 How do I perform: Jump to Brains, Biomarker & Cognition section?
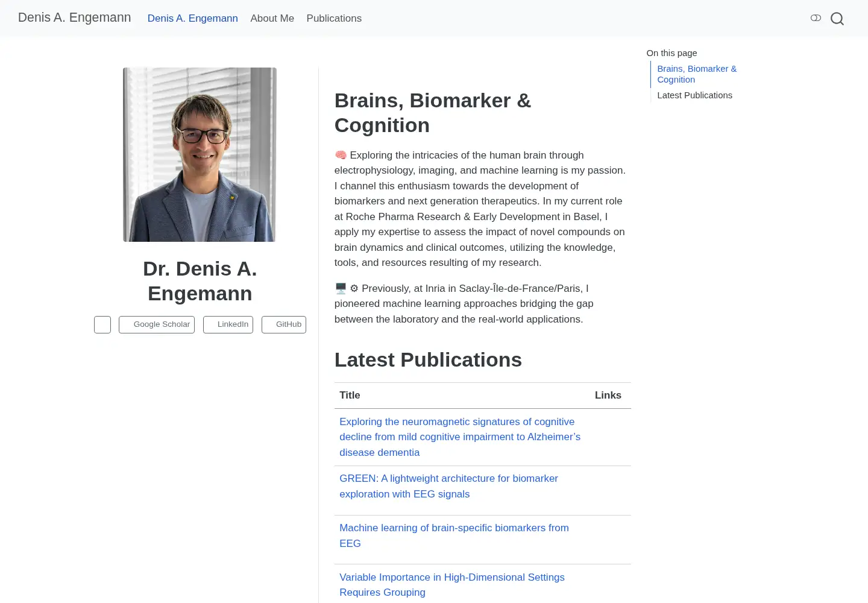pyautogui.click(x=697, y=74)
